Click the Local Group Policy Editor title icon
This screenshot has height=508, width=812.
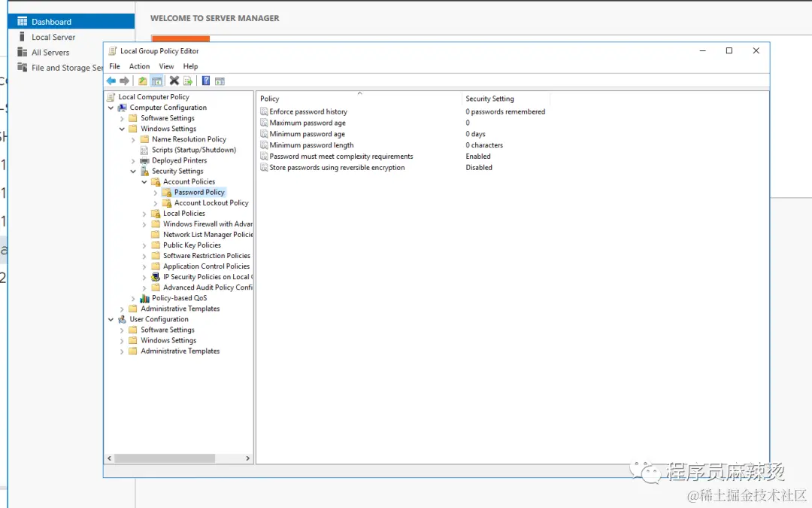112,51
